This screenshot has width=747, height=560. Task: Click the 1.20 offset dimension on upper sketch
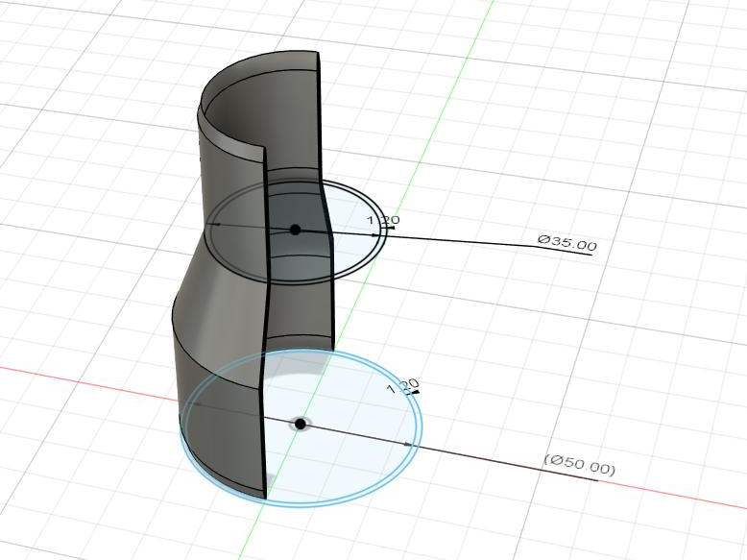click(383, 220)
